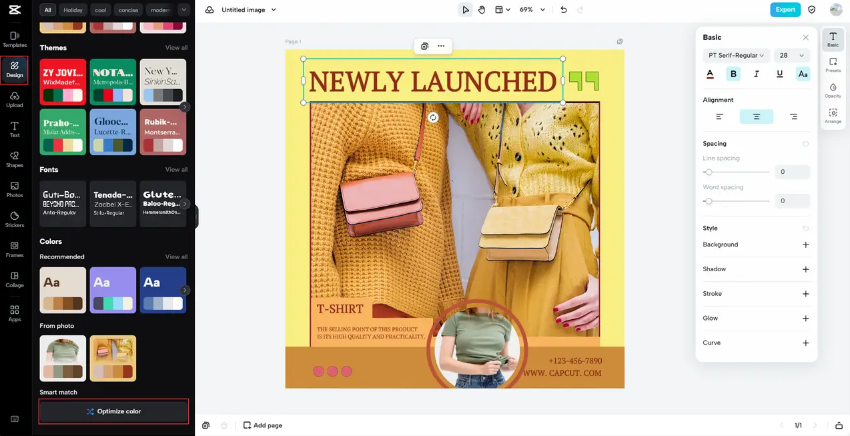This screenshot has width=850, height=436.
Task: Apply the Tenada font pairing
Action: (113, 204)
